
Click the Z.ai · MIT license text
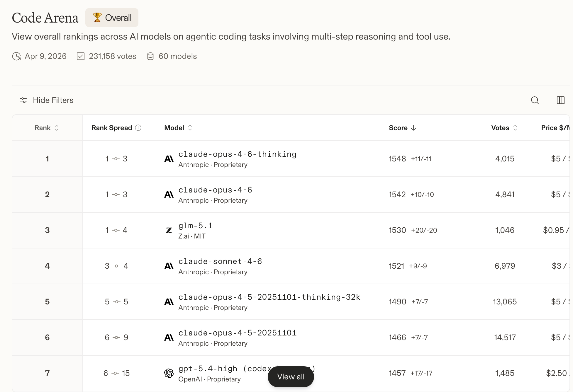coord(192,236)
